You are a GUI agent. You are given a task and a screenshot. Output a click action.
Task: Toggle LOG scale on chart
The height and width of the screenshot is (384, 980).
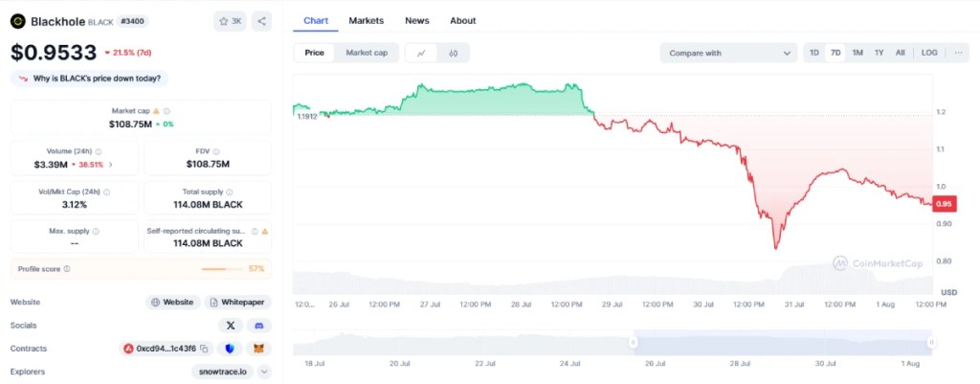click(928, 54)
